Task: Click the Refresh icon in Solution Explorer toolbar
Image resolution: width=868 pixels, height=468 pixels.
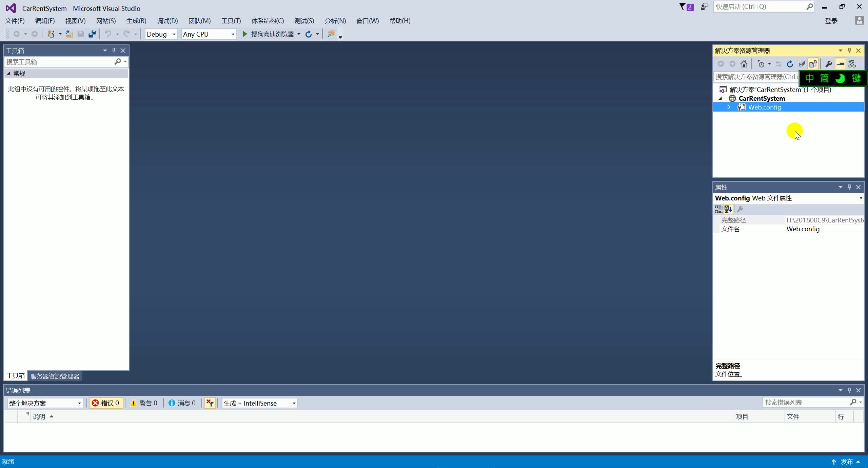Action: [790, 64]
